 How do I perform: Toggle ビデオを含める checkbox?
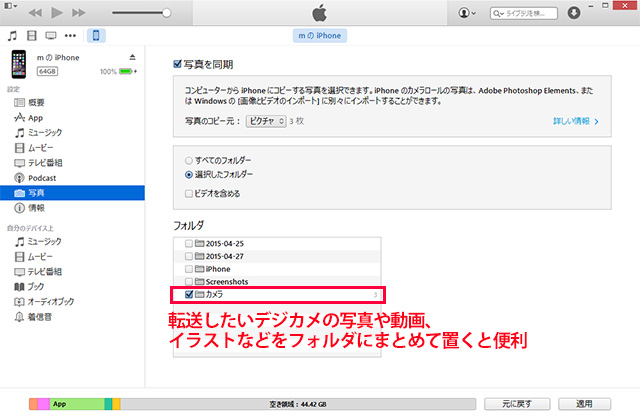pos(189,193)
